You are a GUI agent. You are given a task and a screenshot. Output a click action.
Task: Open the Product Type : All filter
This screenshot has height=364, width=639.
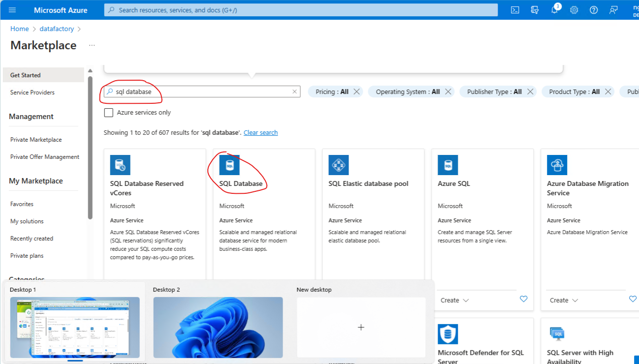(574, 91)
